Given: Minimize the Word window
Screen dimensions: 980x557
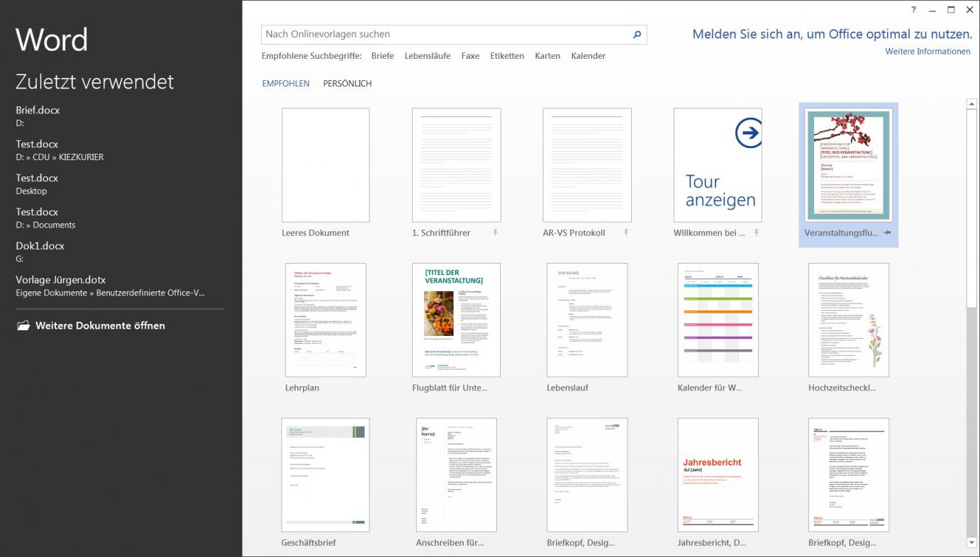Looking at the screenshot, I should 932,9.
